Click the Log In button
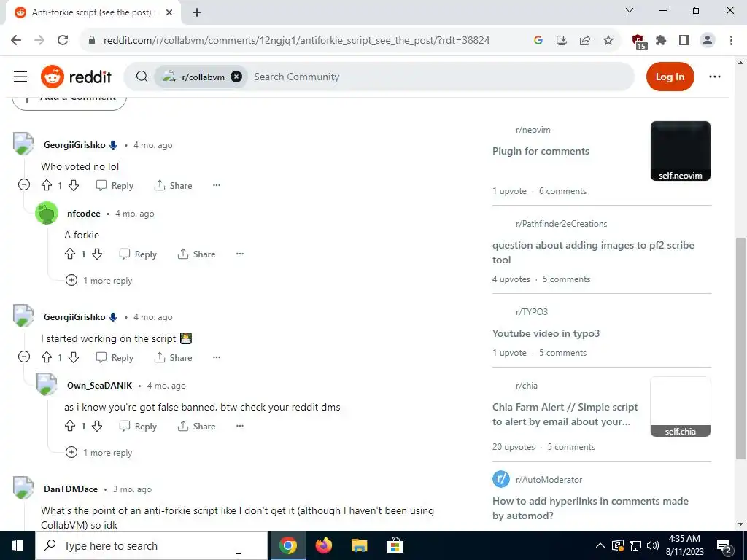This screenshot has height=560, width=747. tap(670, 77)
